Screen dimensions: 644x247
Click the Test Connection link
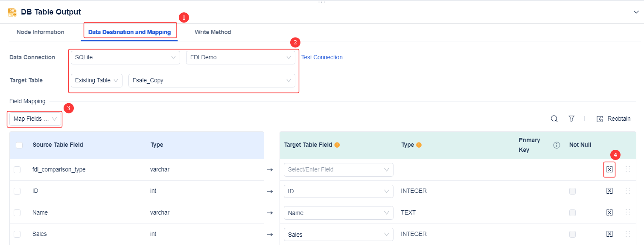[x=322, y=57]
